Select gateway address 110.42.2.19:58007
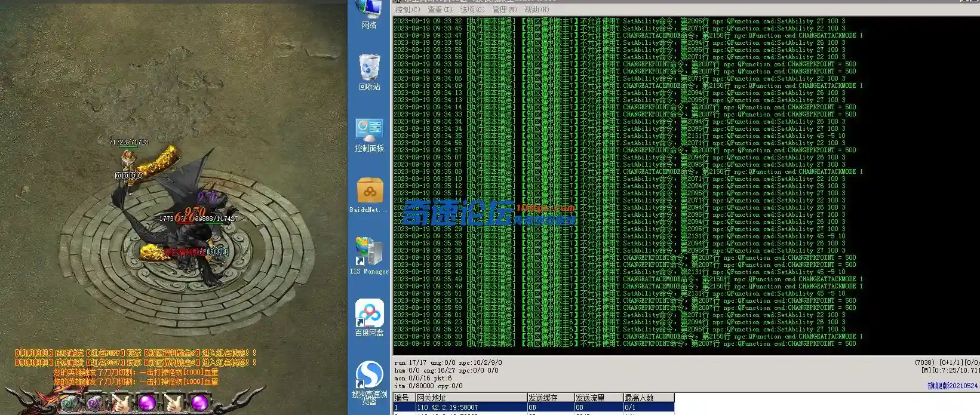980x415 pixels. 447,407
